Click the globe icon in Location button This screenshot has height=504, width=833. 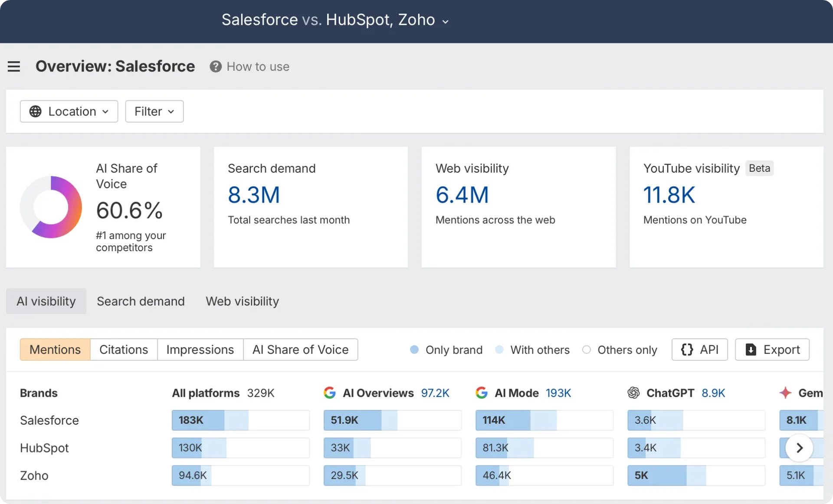click(x=36, y=111)
